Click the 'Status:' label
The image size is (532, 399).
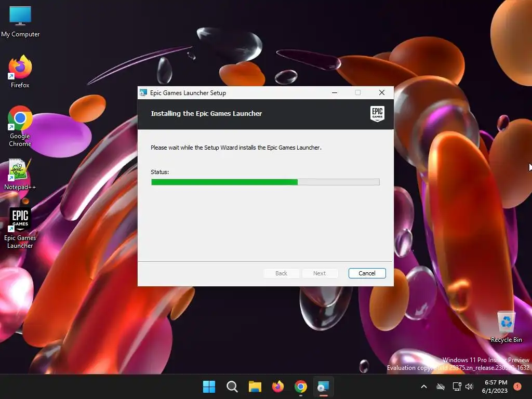pos(160,172)
